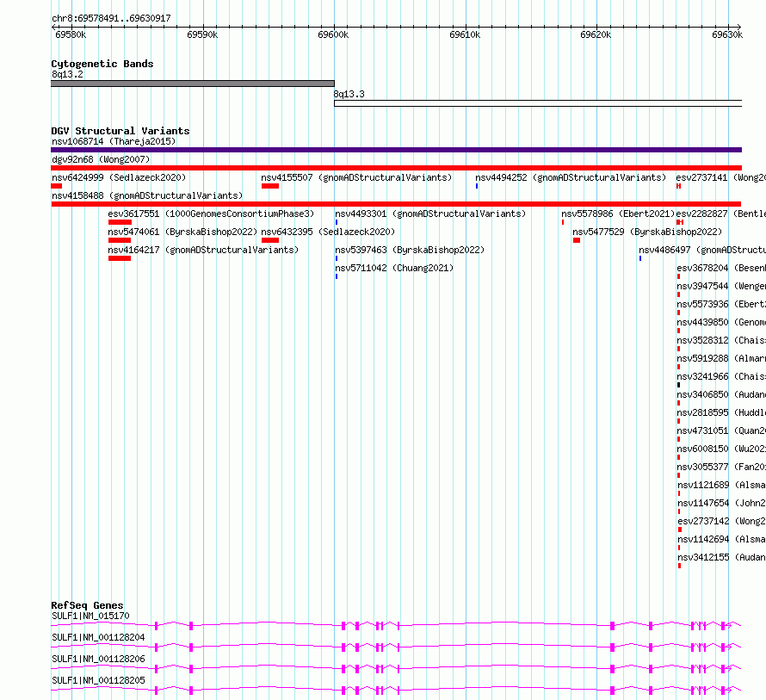Click the nsv4155507 gnomAD variant label

[356, 177]
